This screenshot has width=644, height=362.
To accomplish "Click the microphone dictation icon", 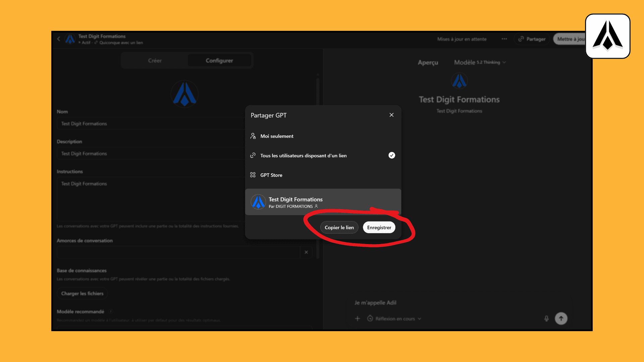I will coord(546,318).
